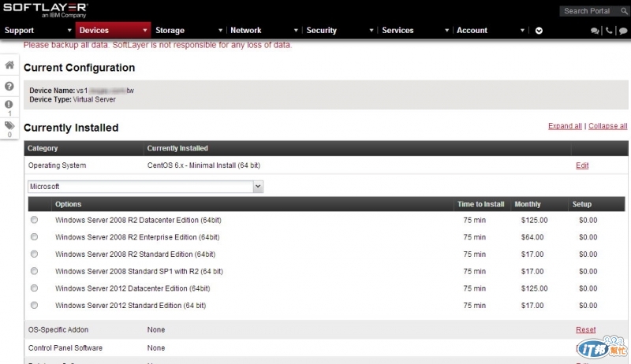The height and width of the screenshot is (364, 631).
Task: Click the magnifier icon in Search Portal
Action: (x=624, y=11)
